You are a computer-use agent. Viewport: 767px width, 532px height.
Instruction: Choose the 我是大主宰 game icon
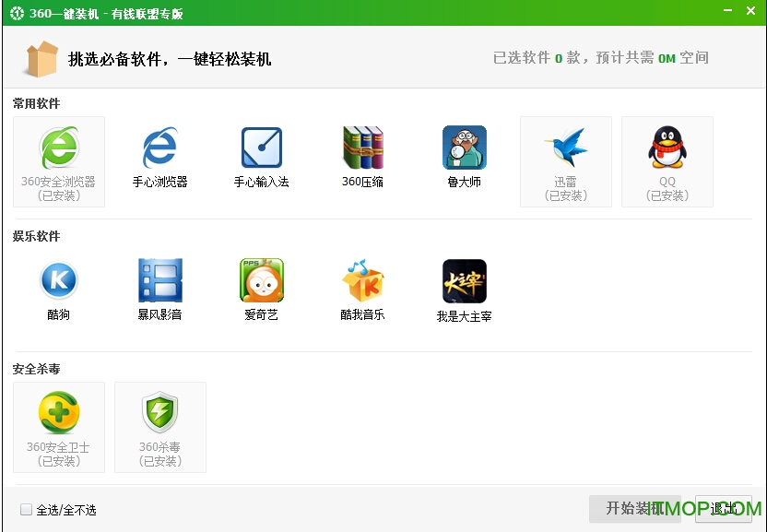(x=465, y=281)
